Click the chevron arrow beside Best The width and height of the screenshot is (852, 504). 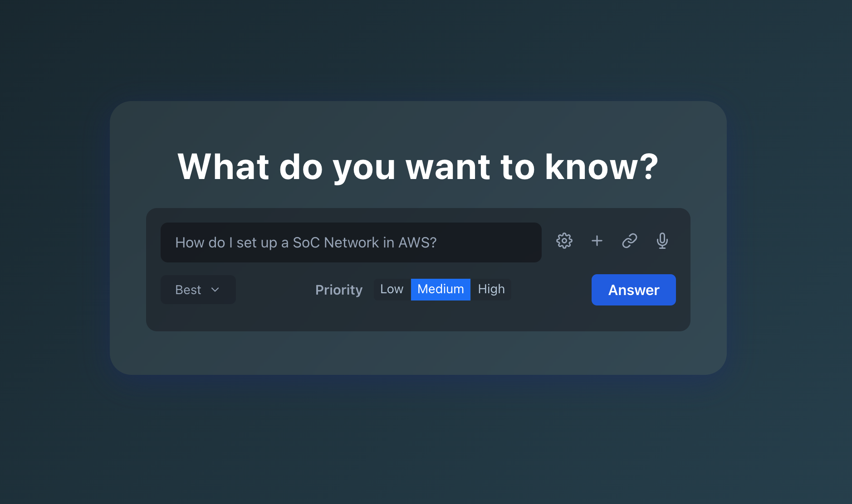(215, 290)
